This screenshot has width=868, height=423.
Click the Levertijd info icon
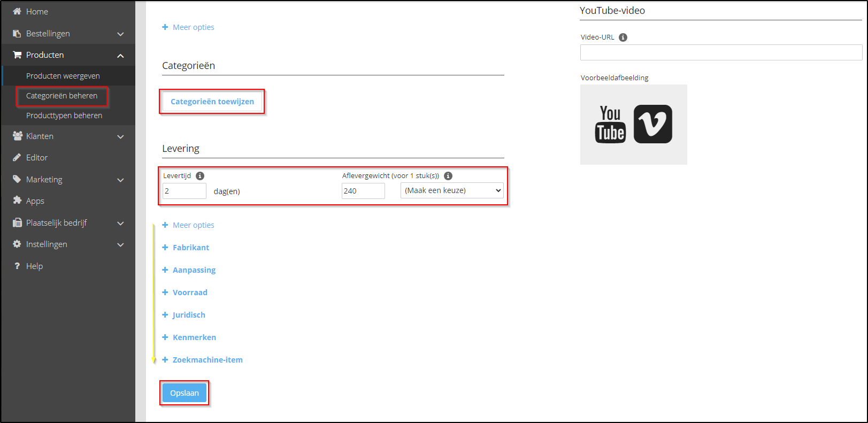click(x=200, y=176)
